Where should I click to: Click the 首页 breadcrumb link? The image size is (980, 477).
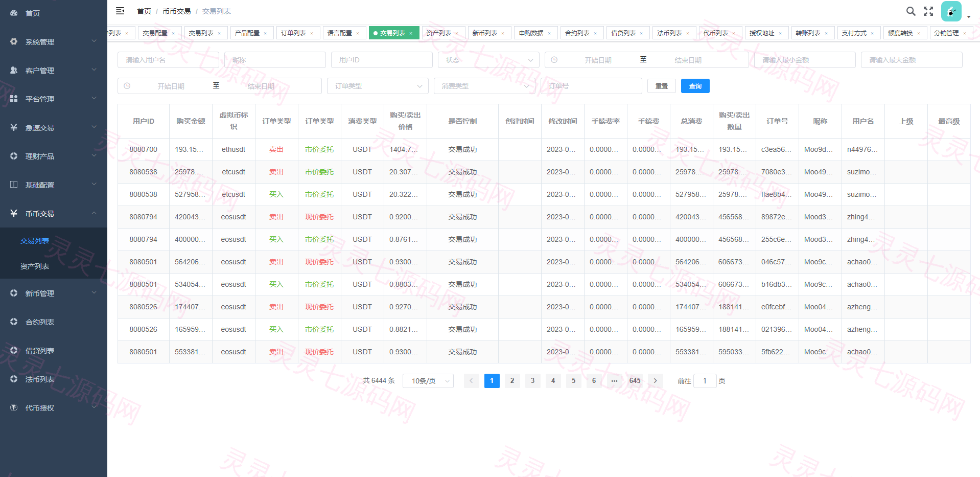click(x=144, y=11)
